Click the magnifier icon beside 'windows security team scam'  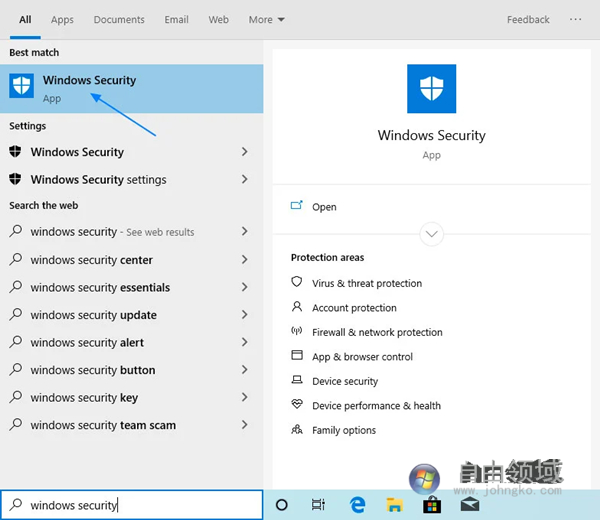click(x=16, y=424)
